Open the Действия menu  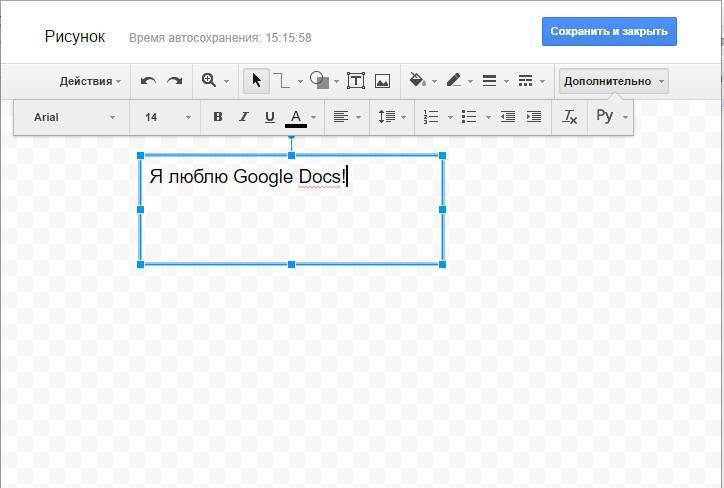90,81
